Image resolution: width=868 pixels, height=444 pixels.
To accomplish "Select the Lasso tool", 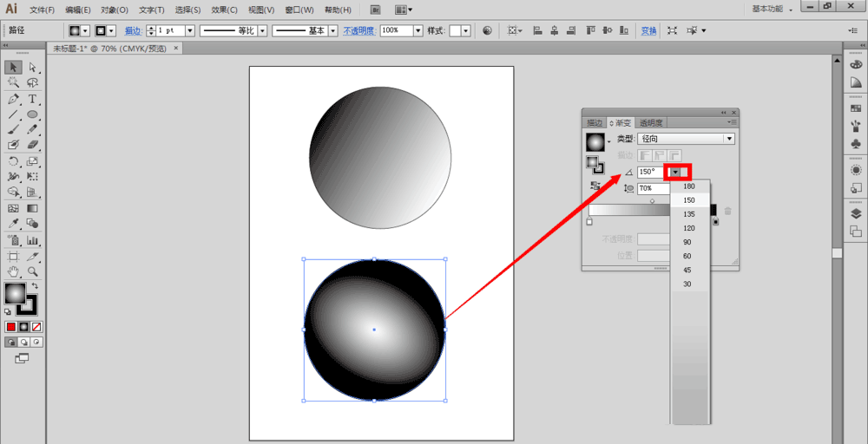I will 33,83.
